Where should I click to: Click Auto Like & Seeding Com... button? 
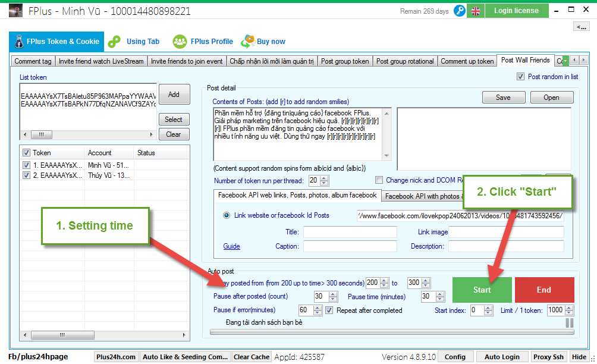[x=185, y=357]
